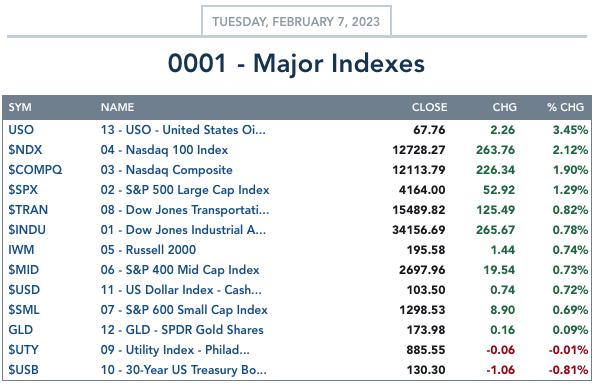Open the $USD symbol link
The height and width of the screenshot is (388, 596).
point(24,290)
